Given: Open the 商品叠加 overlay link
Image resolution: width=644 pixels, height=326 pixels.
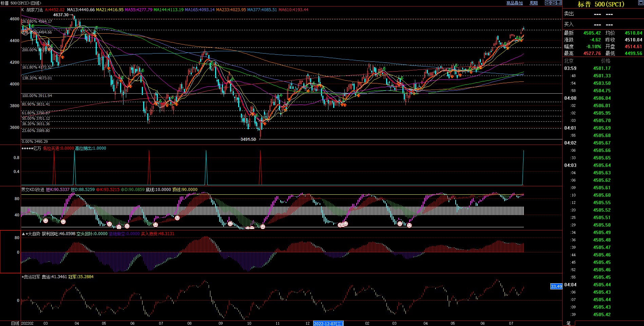Looking at the screenshot, I should [x=514, y=3].
